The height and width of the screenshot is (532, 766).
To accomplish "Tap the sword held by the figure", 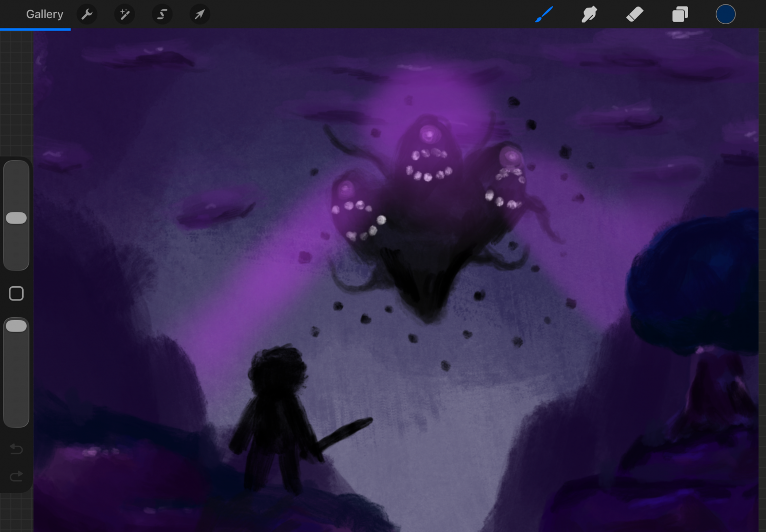I will [x=345, y=432].
